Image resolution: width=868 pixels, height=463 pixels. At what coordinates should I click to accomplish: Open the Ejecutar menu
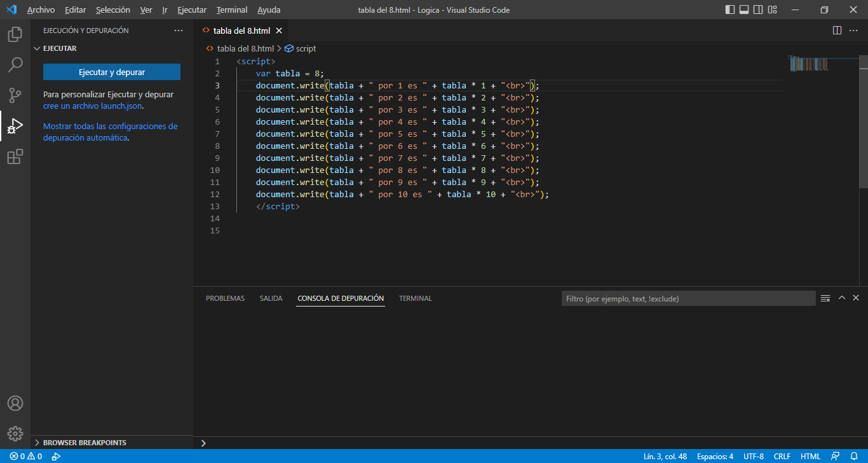[x=192, y=10]
